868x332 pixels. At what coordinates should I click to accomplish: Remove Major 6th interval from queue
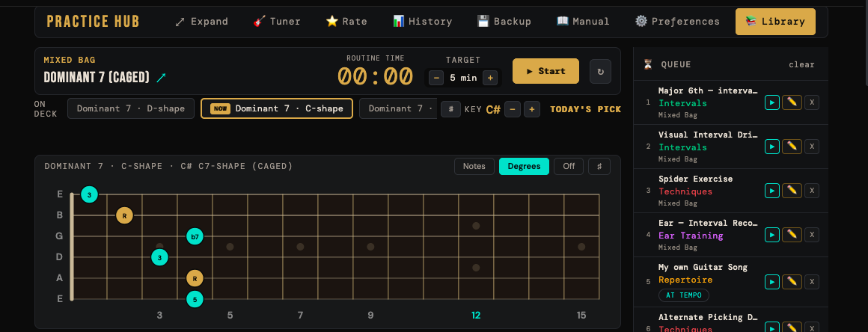[x=812, y=102]
